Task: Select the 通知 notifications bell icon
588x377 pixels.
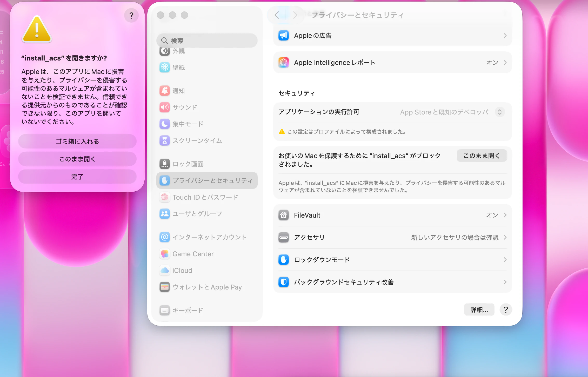Action: tap(164, 91)
